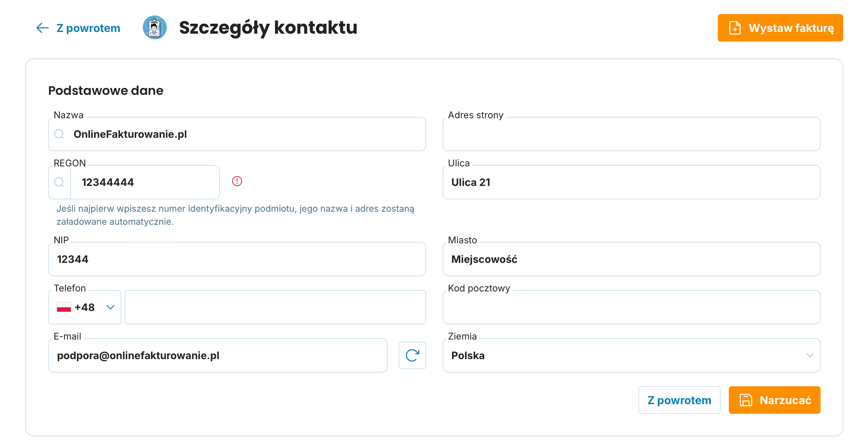Viewport: 868px width, 444px height.
Task: Click the refresh icon beside E-mail field
Action: pyautogui.click(x=412, y=355)
